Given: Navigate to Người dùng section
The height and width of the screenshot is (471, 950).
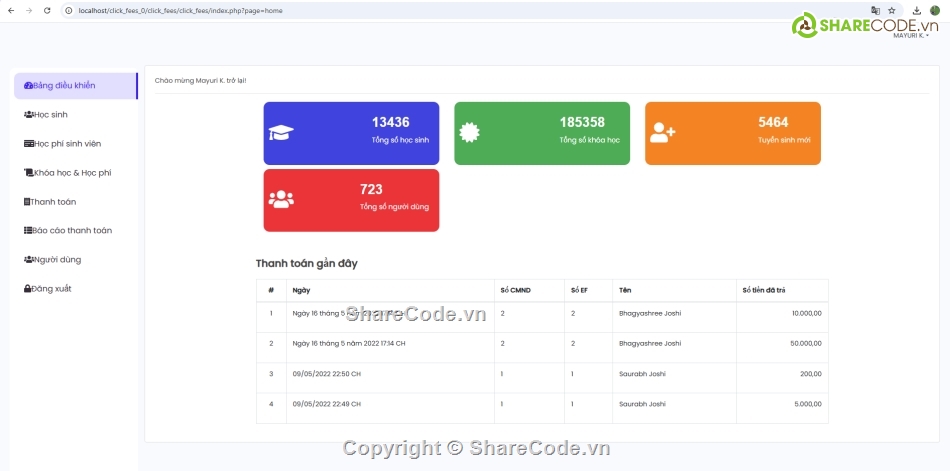Looking at the screenshot, I should point(57,260).
